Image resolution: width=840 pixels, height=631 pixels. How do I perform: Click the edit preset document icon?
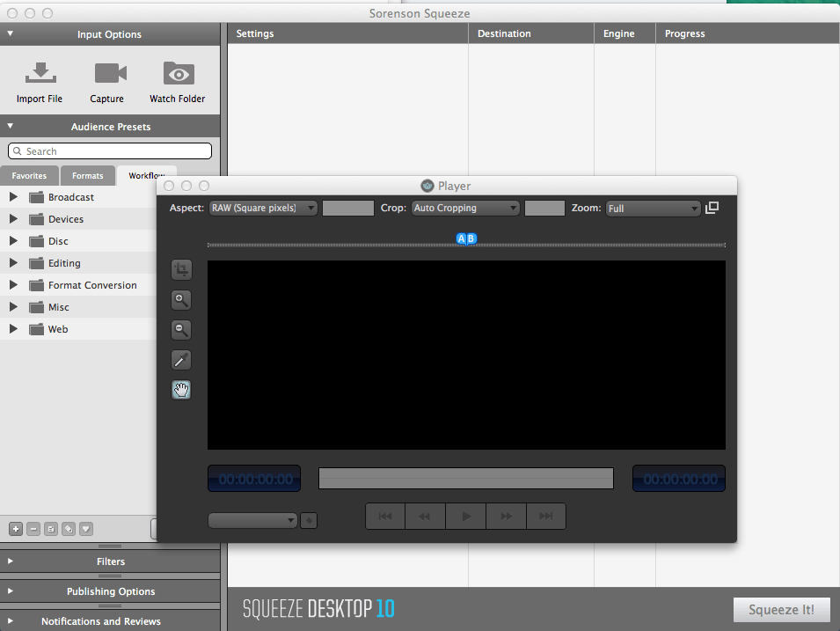[51, 529]
